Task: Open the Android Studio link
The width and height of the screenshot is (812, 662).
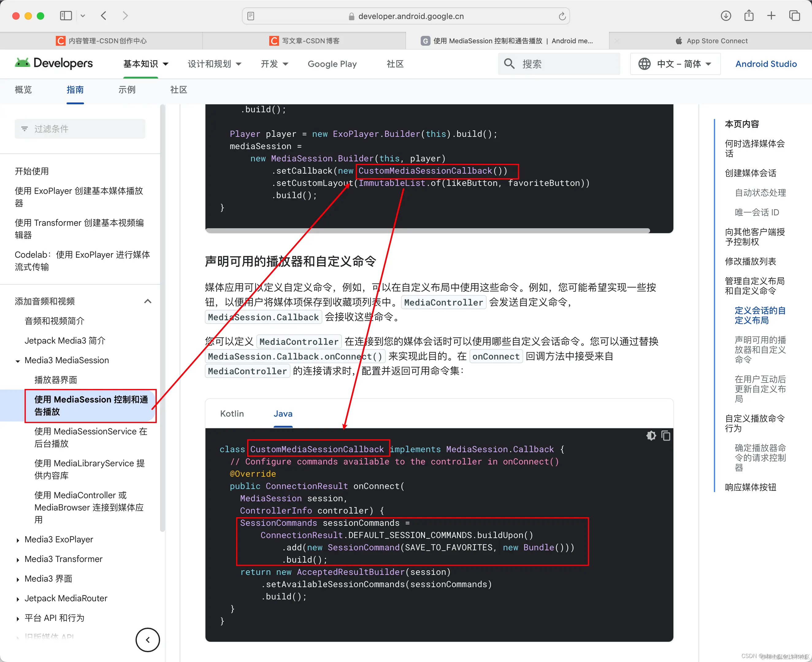Action: [766, 64]
